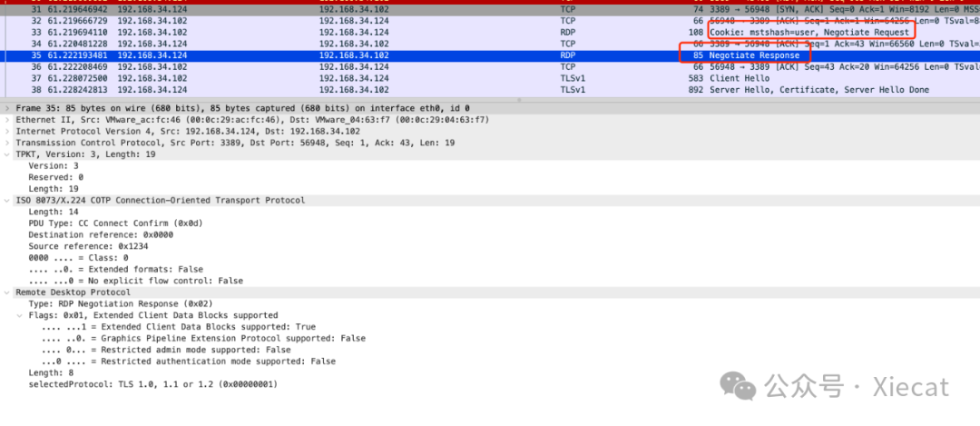Collapse the ISO 8073/X.224 COTP section
The height and width of the screenshot is (426, 980).
(x=8, y=200)
